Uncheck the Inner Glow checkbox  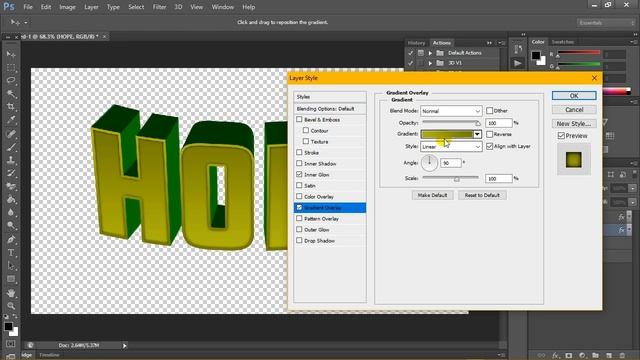pos(299,174)
